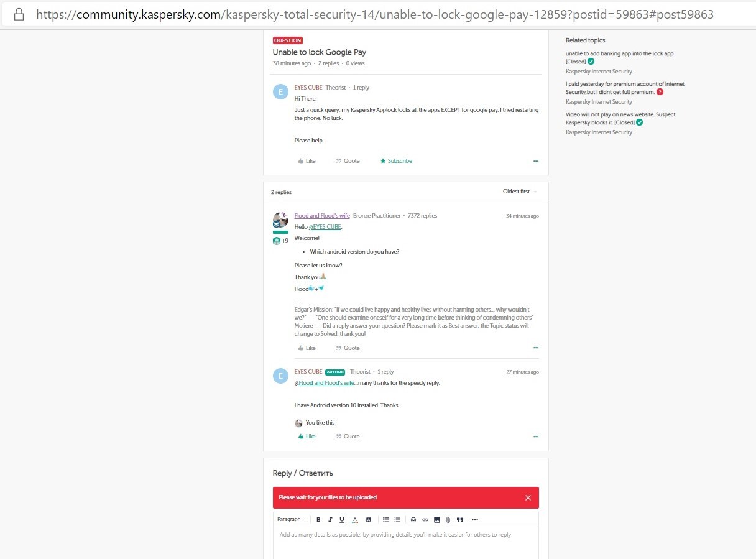756x559 pixels.
Task: Insert a blockquote in the reply
Action: 460,520
